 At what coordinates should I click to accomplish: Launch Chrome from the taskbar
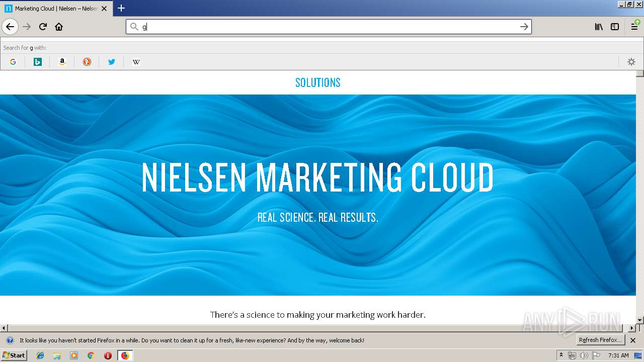91,355
